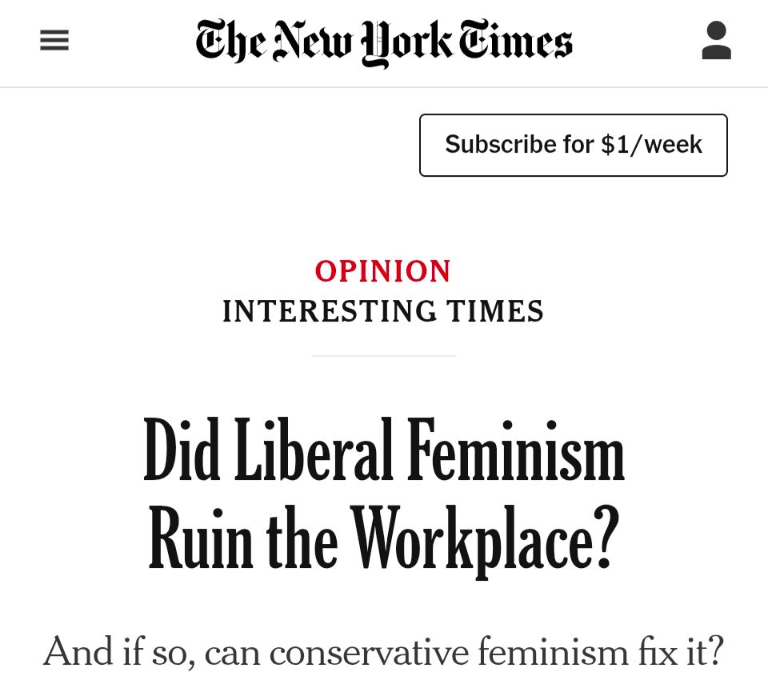Viewport: 768px width, 700px height.
Task: Select the INTERESTING TIMES section heading
Action: pyautogui.click(x=383, y=312)
